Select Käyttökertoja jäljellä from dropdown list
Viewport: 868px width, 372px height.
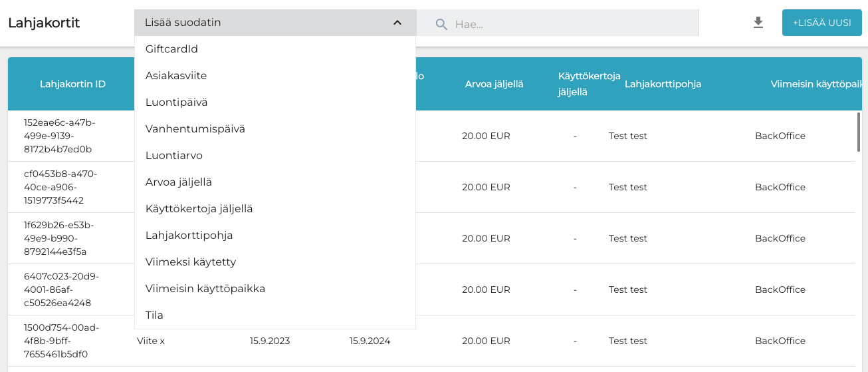pyautogui.click(x=199, y=209)
